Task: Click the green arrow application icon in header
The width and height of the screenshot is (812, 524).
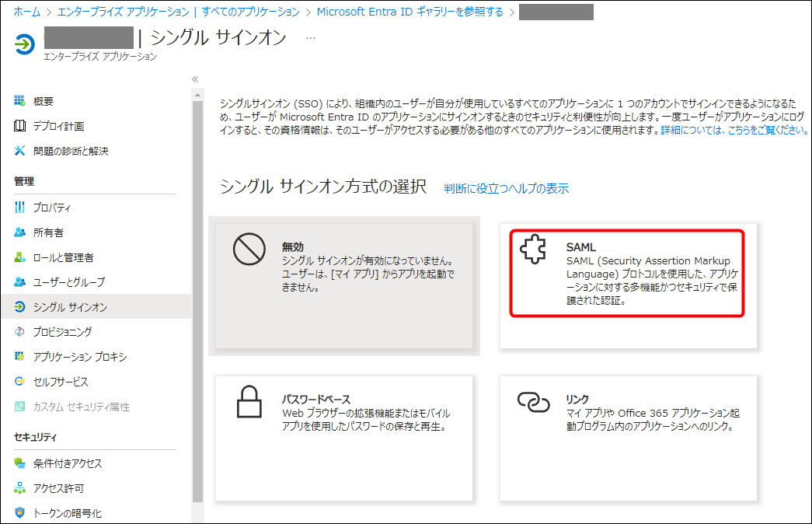Action: tap(24, 44)
